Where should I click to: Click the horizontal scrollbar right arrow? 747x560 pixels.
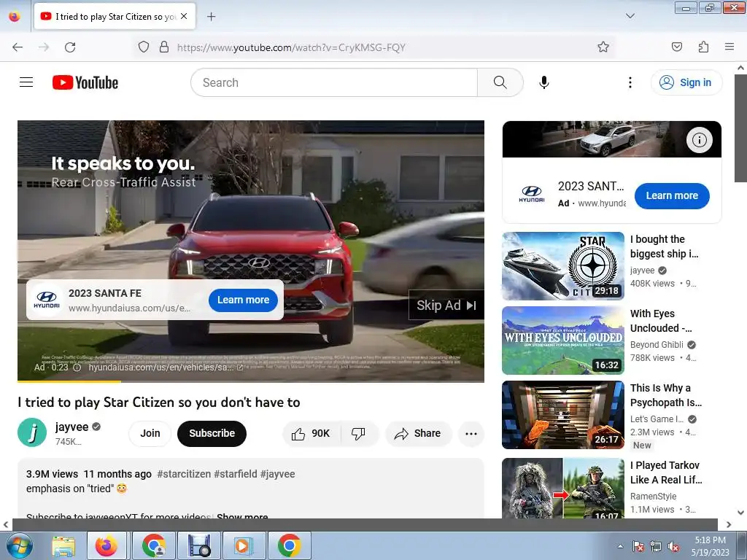coord(729,524)
